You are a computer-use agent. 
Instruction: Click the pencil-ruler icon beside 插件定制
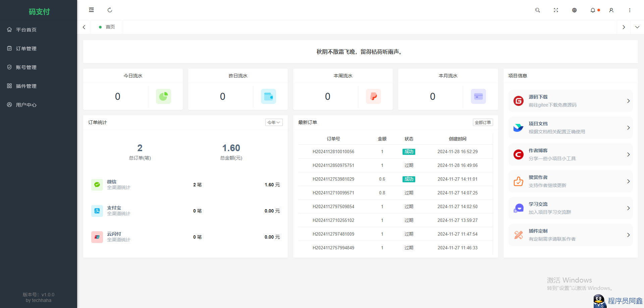519,235
